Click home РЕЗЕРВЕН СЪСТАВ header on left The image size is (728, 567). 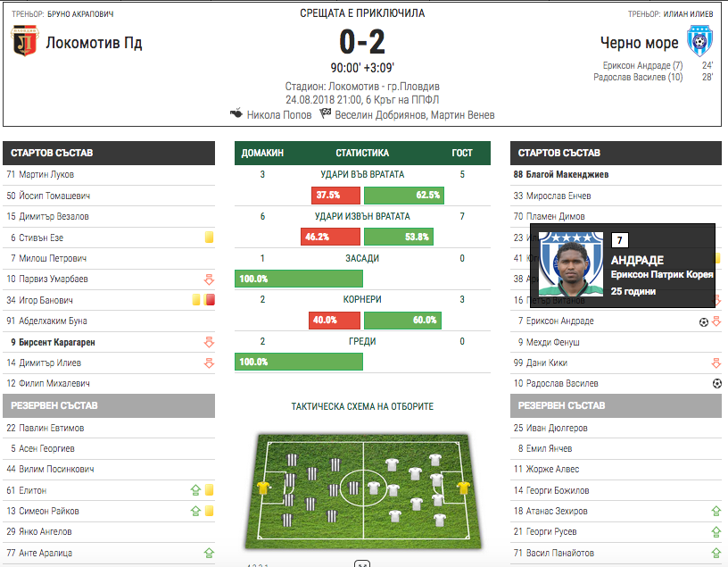109,405
